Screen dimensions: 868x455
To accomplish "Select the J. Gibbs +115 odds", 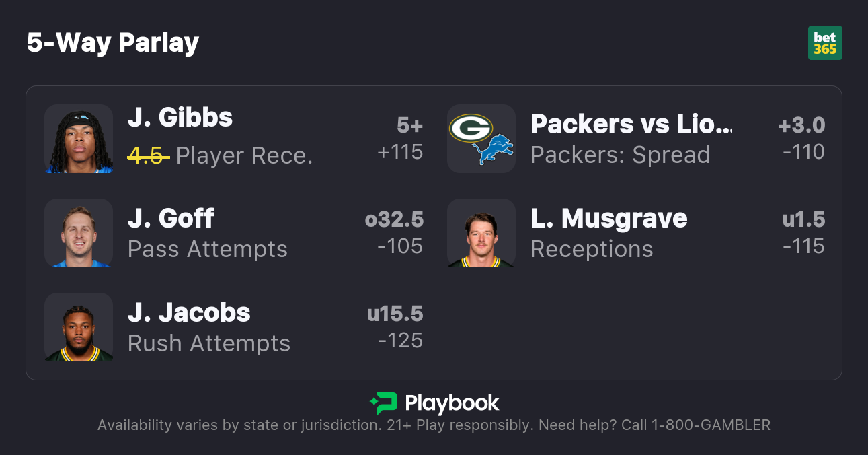I will coord(400,152).
